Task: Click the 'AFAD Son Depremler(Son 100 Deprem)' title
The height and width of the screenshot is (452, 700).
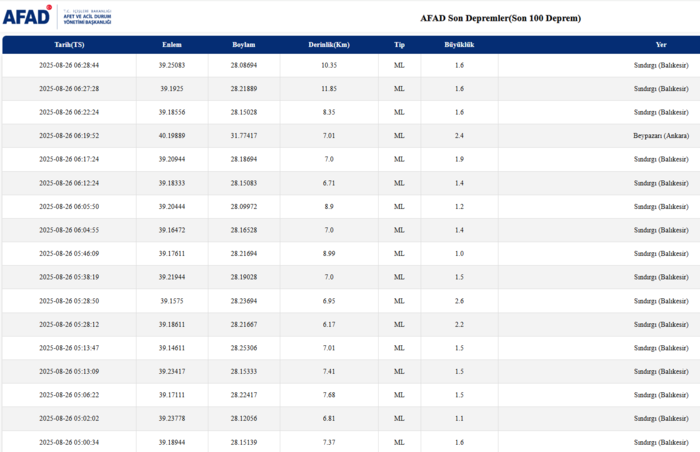Action: click(500, 18)
